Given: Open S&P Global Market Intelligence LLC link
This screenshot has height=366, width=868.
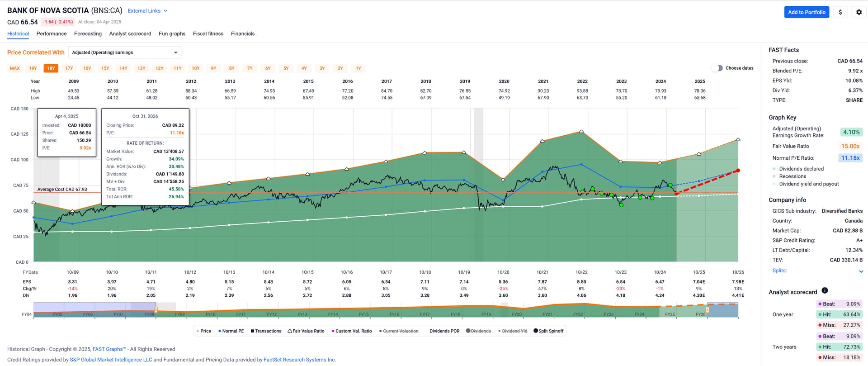Looking at the screenshot, I should pos(111,360).
